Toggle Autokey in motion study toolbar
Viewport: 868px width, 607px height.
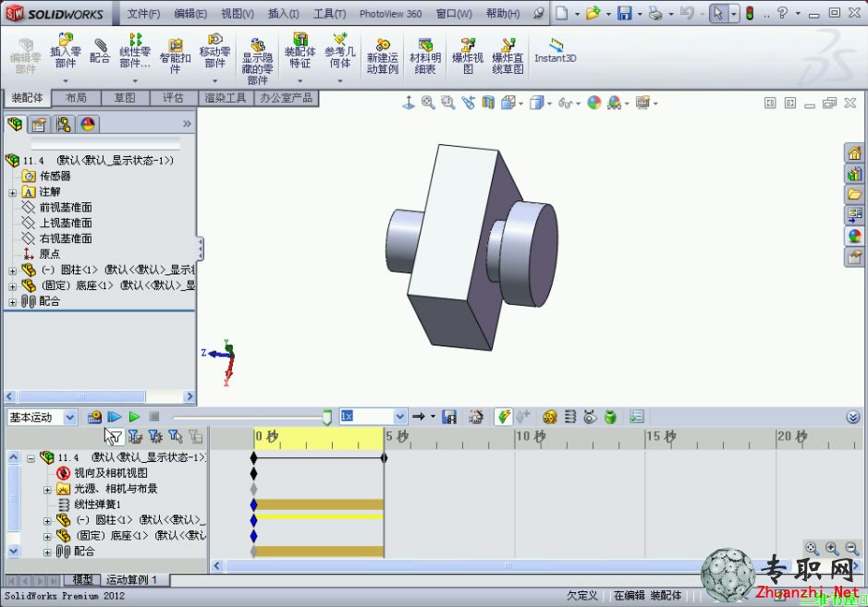click(x=503, y=417)
